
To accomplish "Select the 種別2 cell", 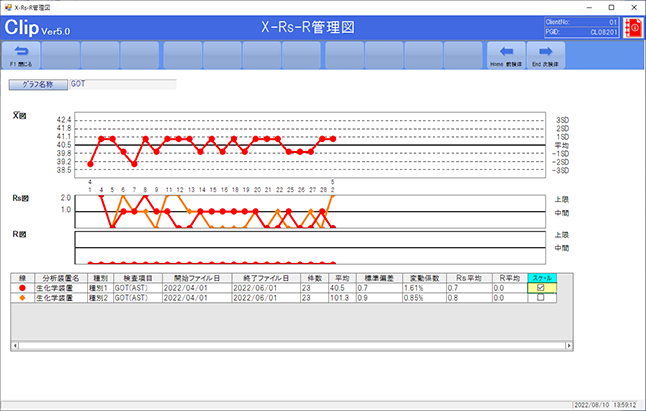I will (x=100, y=298).
